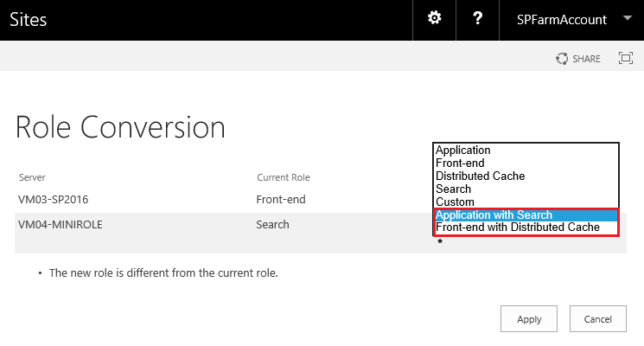
Task: Choose Search role from list
Action: coord(454,189)
